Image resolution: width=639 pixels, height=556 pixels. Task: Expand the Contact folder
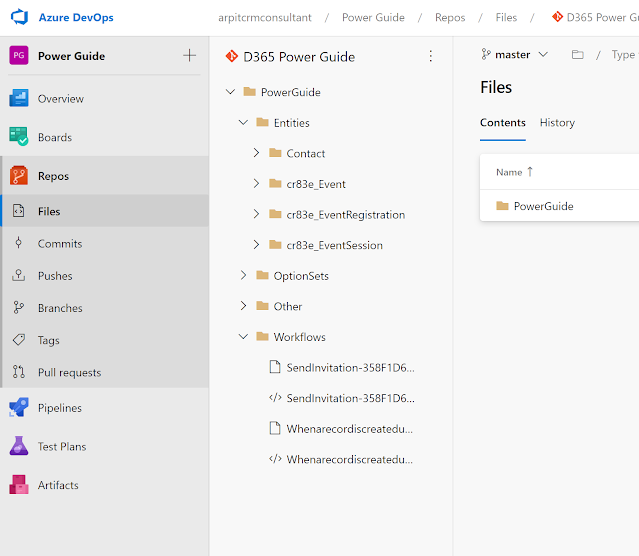[x=256, y=153]
